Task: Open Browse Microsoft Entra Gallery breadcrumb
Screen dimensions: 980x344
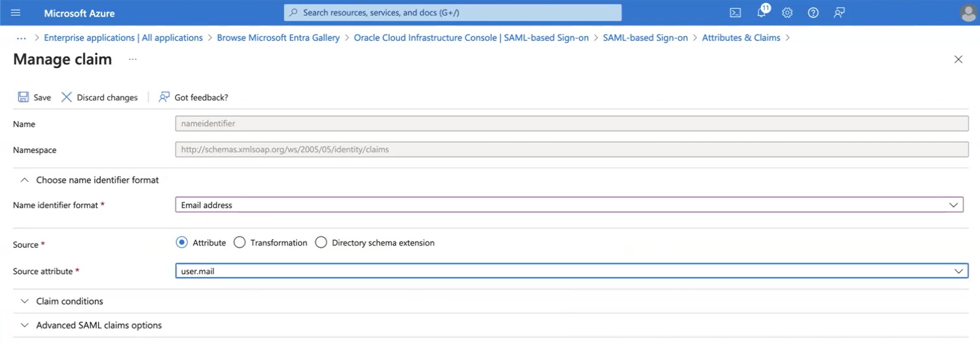Action: point(278,37)
